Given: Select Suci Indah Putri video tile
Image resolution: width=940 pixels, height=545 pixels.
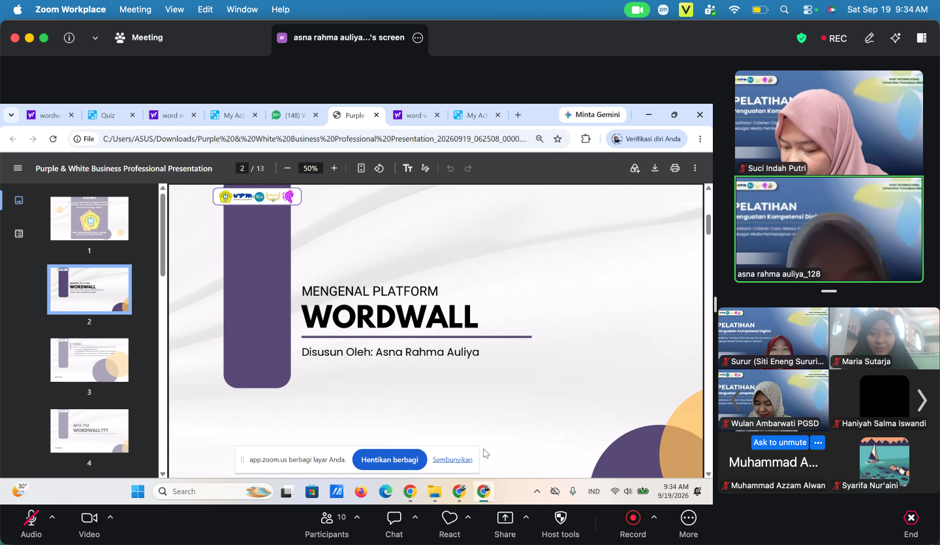Looking at the screenshot, I should click(828, 123).
